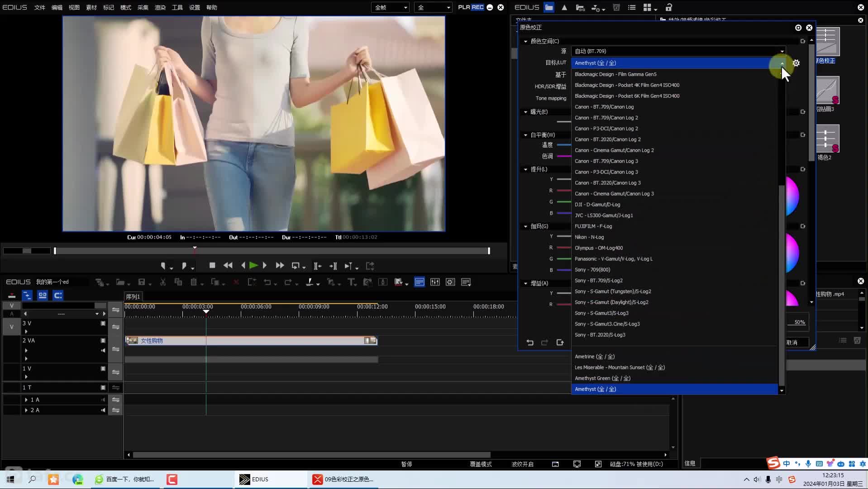Click the 女性购物 clip on the timeline
The width and height of the screenshot is (868, 489).
click(x=251, y=340)
